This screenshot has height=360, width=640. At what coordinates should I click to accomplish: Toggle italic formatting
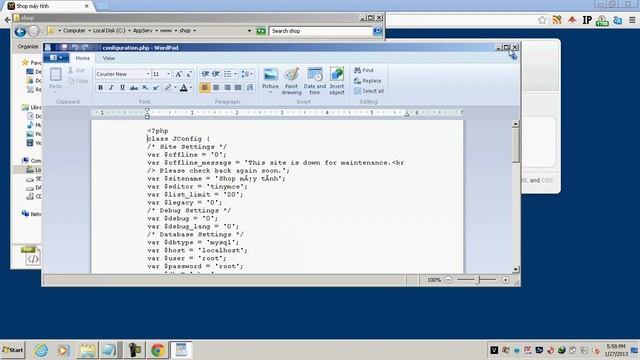111,87
